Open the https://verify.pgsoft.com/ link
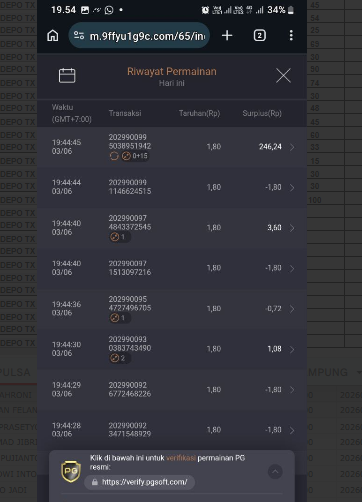 (x=140, y=482)
